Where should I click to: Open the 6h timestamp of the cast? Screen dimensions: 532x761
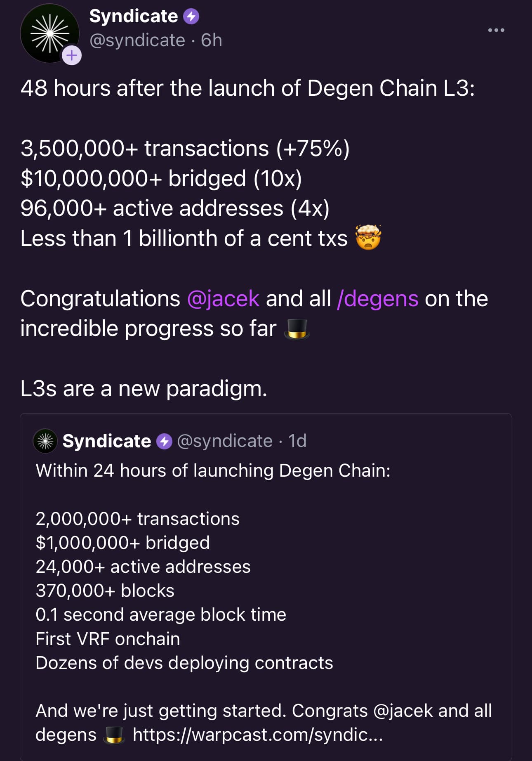[212, 40]
